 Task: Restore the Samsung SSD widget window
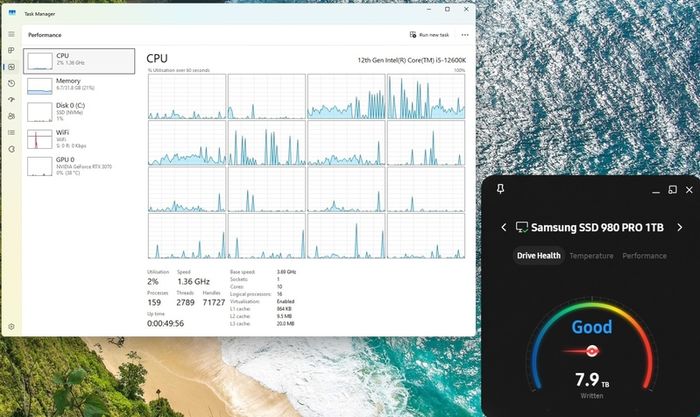coord(672,190)
